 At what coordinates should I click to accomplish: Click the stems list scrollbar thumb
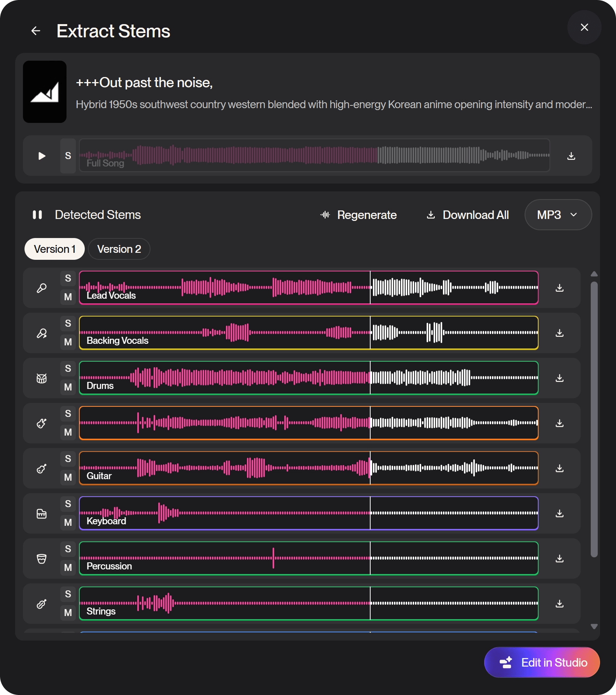(594, 419)
